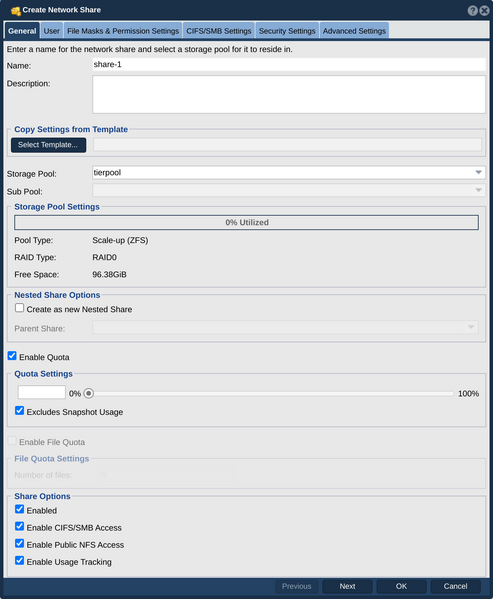Click the 100% label beside the slider
Image resolution: width=493 pixels, height=599 pixels.
point(468,394)
